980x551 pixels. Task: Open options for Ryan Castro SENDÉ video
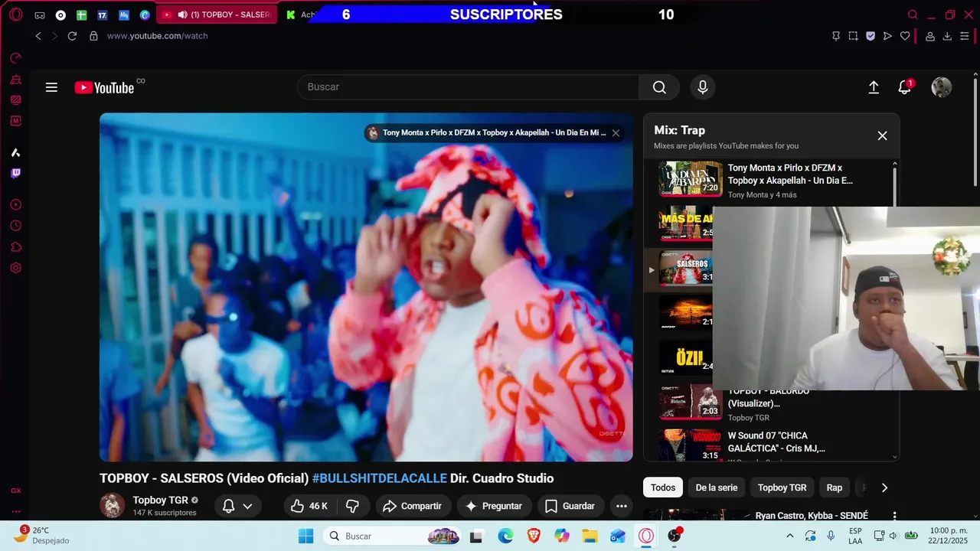894,516
